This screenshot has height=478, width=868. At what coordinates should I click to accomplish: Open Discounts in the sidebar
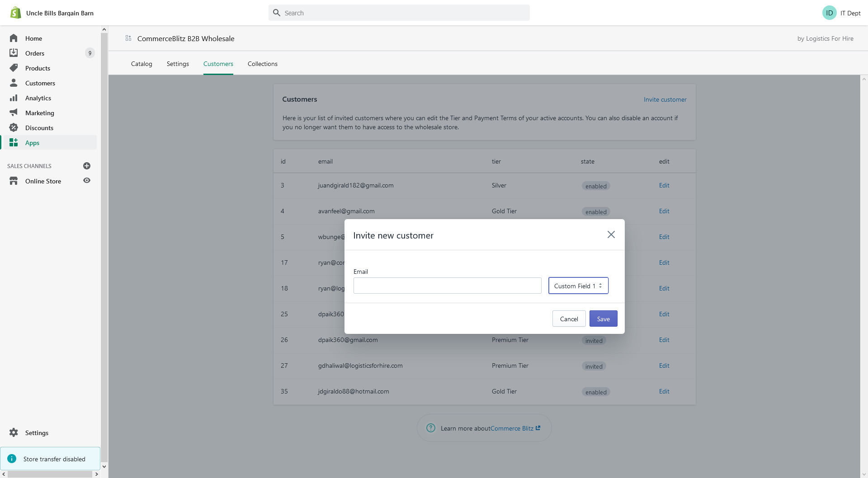[x=39, y=128]
